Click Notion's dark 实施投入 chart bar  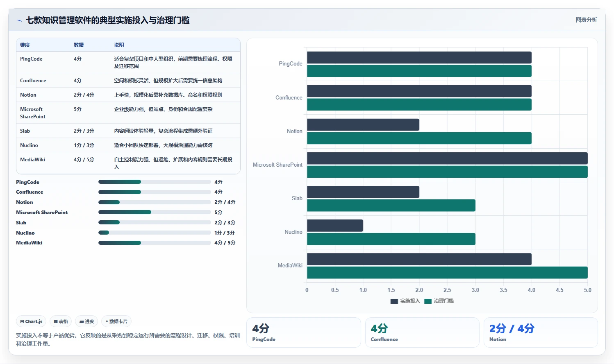363,125
